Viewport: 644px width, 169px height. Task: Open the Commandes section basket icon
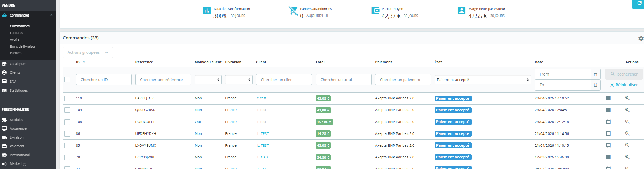tap(4, 15)
